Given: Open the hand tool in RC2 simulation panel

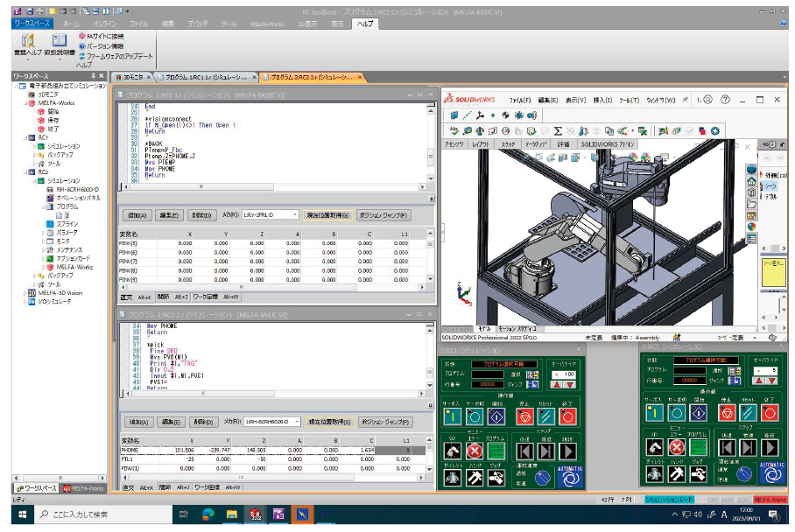Looking at the screenshot, I should click(677, 472).
